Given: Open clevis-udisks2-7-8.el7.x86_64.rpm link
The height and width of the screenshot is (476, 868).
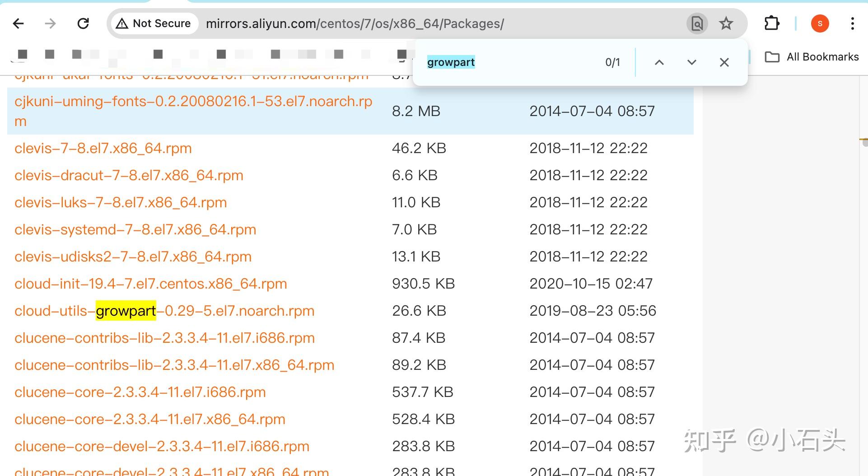Looking at the screenshot, I should coord(133,257).
